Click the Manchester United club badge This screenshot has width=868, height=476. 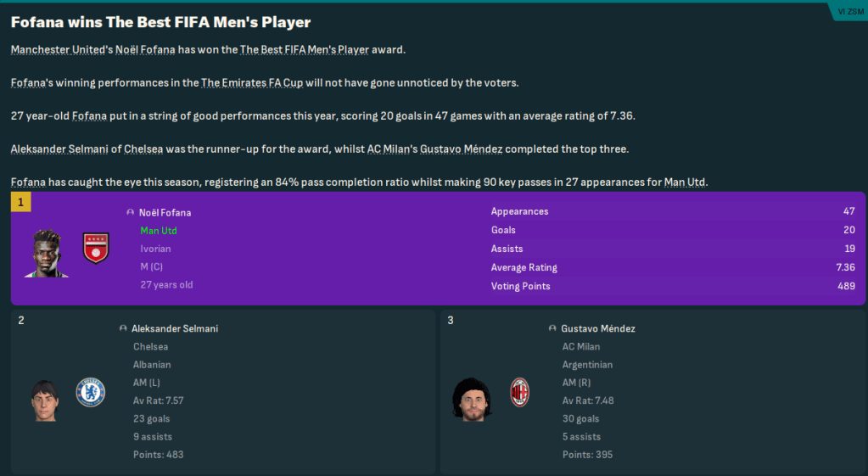click(x=95, y=248)
